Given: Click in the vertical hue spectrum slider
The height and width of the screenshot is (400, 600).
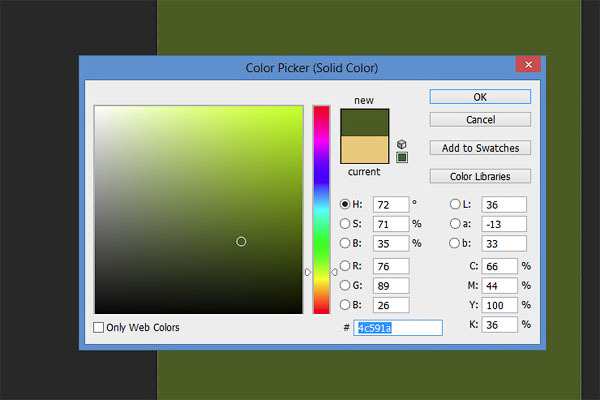Looking at the screenshot, I should [321, 210].
